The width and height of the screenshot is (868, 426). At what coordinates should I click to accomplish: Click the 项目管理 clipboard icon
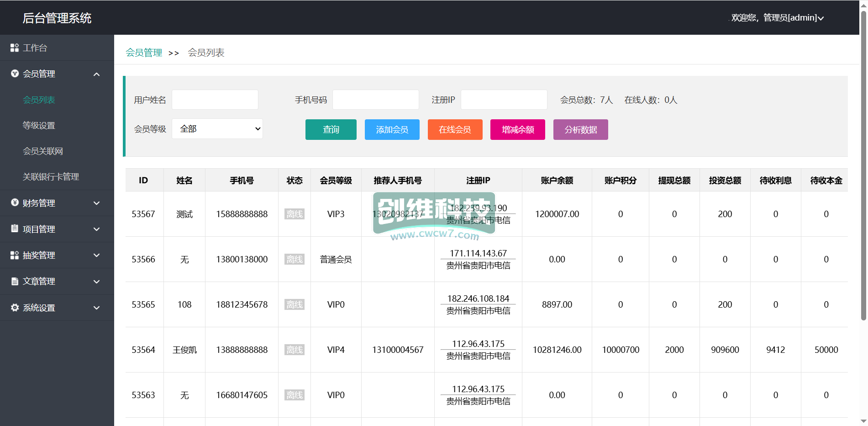click(15, 229)
